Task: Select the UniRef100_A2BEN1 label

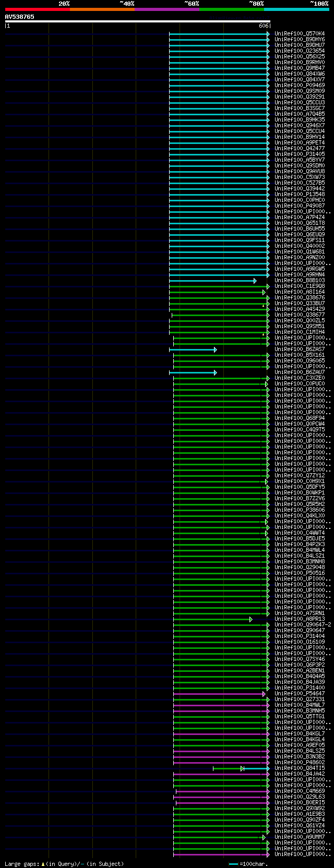Action: tap(300, 671)
